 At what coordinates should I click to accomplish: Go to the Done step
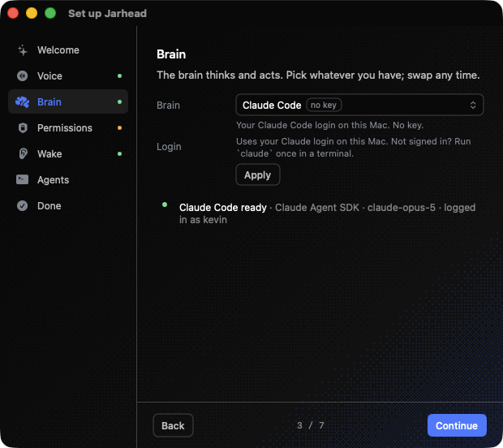(68, 205)
